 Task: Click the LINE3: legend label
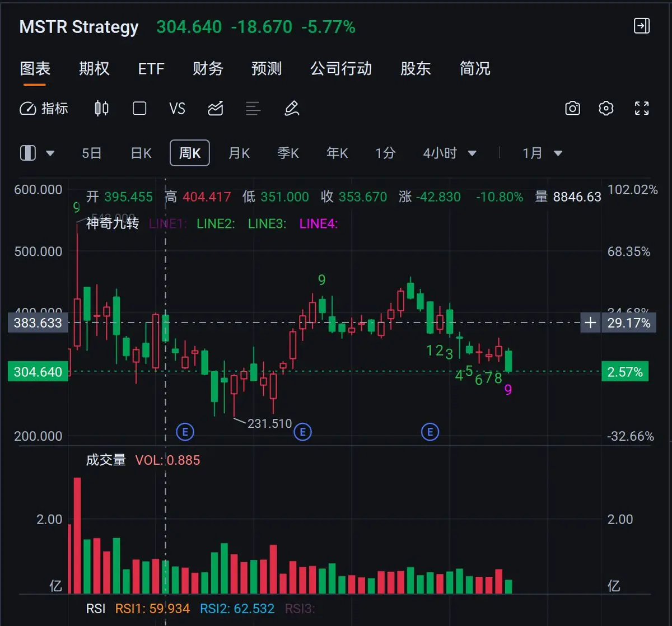[x=267, y=223]
